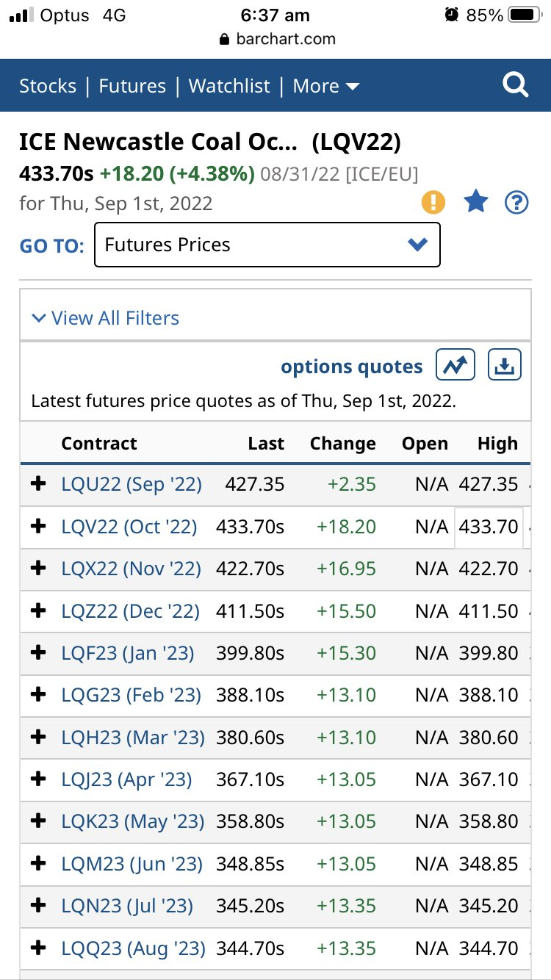Open the search magnifier icon
This screenshot has width=551, height=980.
[515, 86]
